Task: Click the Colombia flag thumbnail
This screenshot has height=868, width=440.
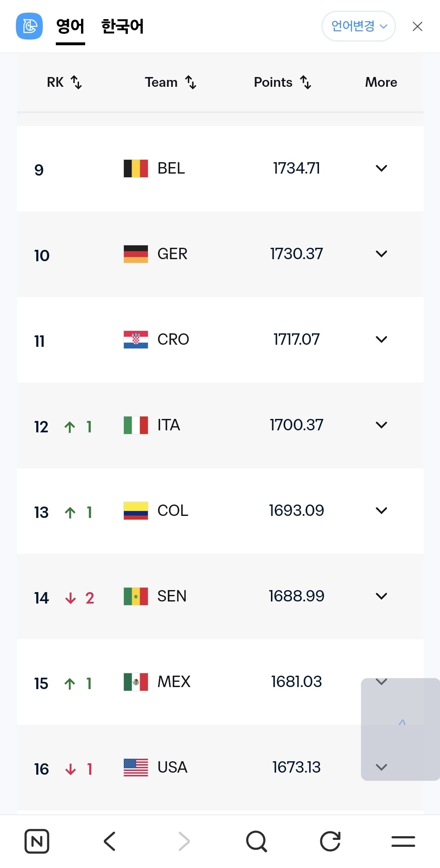Action: tap(136, 511)
